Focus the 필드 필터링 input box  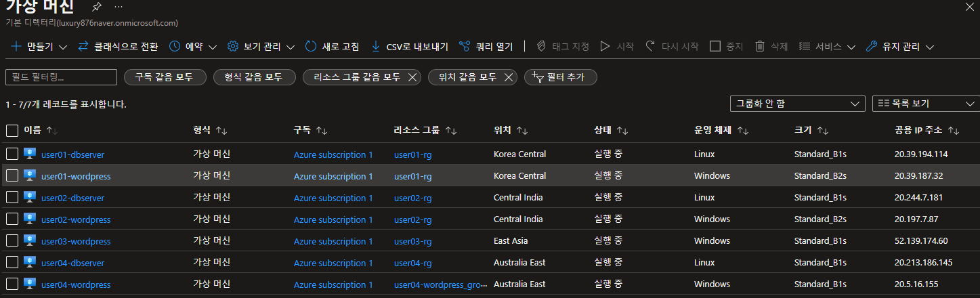[62, 77]
